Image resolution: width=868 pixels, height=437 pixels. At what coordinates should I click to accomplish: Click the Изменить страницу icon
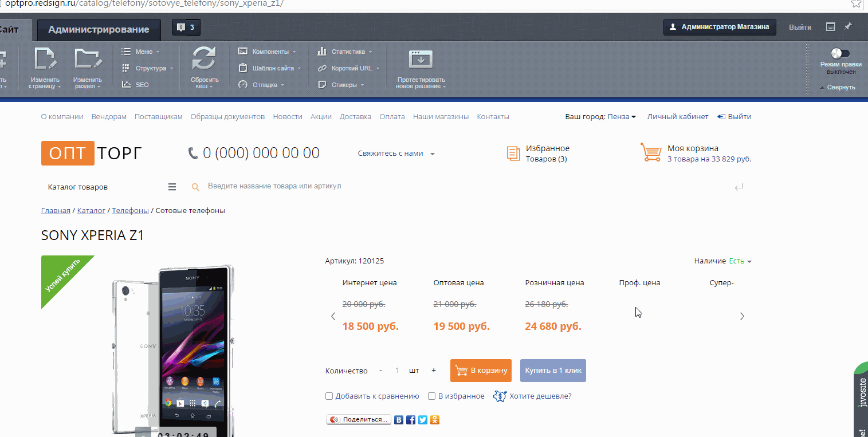45,58
